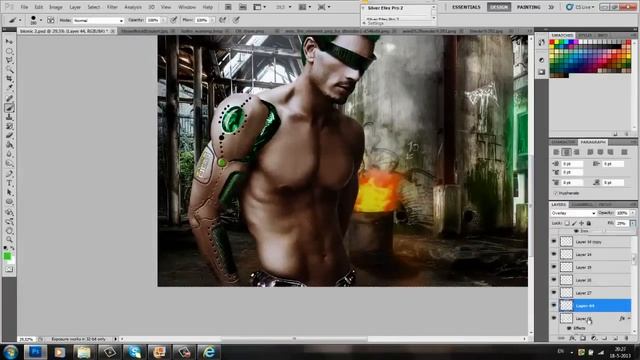Select the Pen tool
Image resolution: width=640 pixels, height=360 pixels.
point(9,174)
